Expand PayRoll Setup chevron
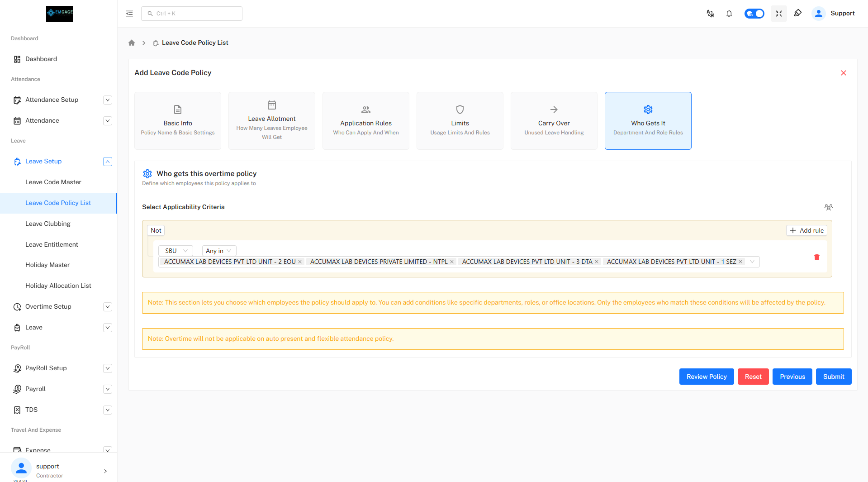The height and width of the screenshot is (482, 868). point(108,368)
